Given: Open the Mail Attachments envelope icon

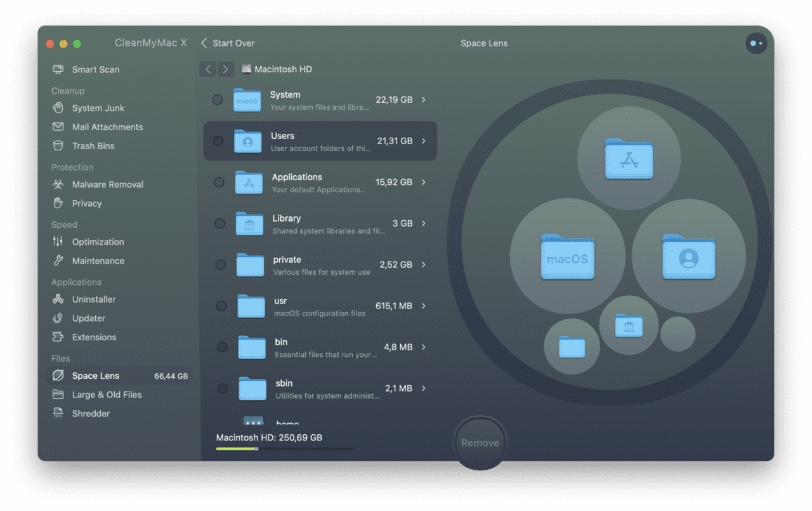Looking at the screenshot, I should point(58,127).
